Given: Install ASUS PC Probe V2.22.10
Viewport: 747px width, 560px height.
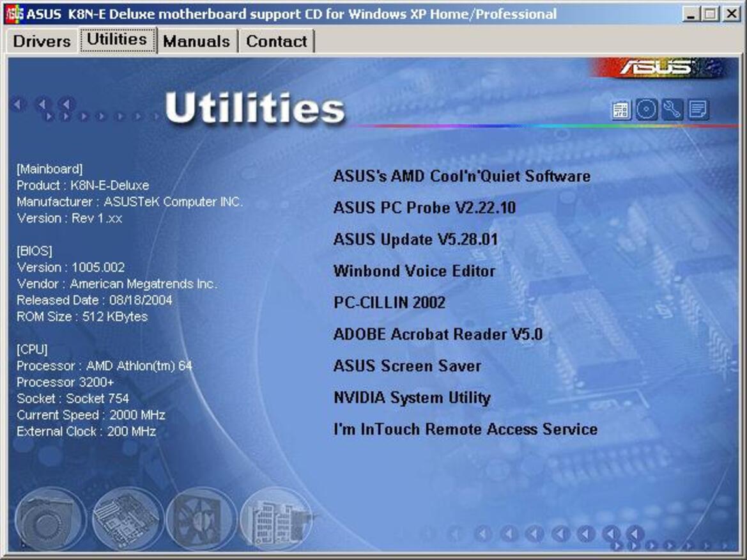Looking at the screenshot, I should tap(424, 207).
